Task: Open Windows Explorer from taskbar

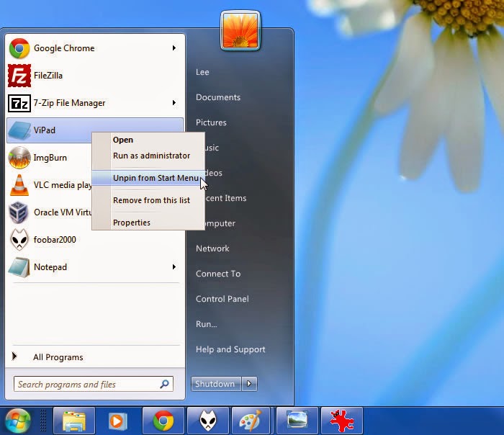Action: (x=74, y=421)
